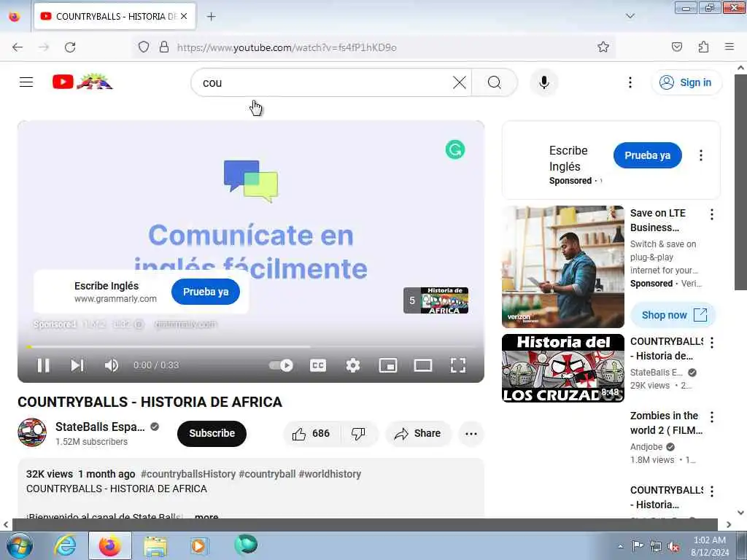Reload the page

(x=70, y=47)
